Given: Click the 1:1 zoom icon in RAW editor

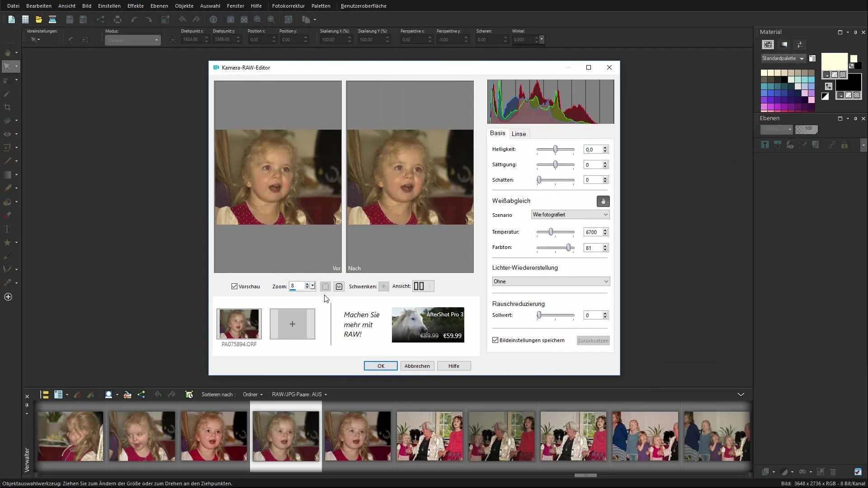Looking at the screenshot, I should pos(339,286).
